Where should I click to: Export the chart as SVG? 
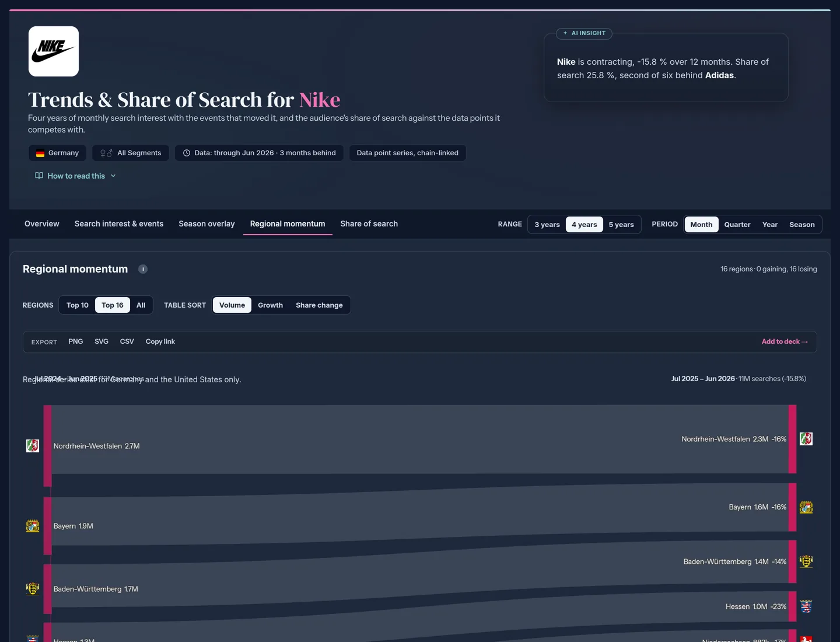(x=101, y=341)
